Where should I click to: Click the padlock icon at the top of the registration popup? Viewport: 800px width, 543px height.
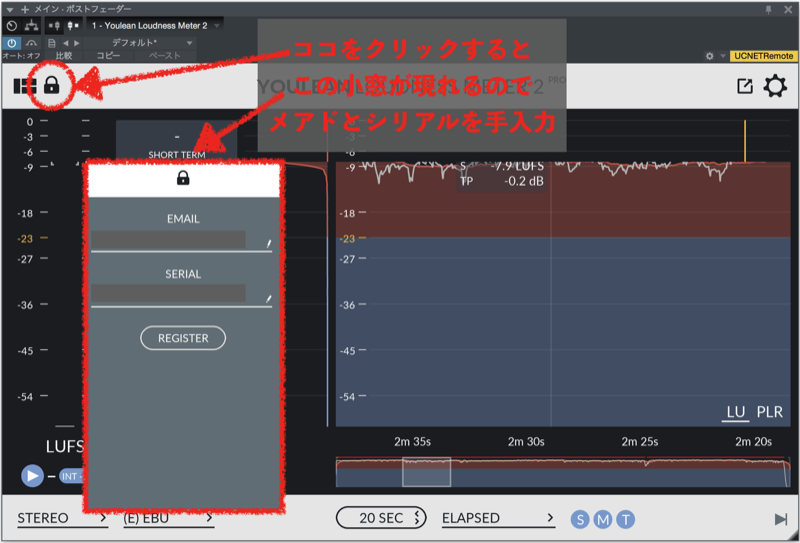[x=183, y=178]
